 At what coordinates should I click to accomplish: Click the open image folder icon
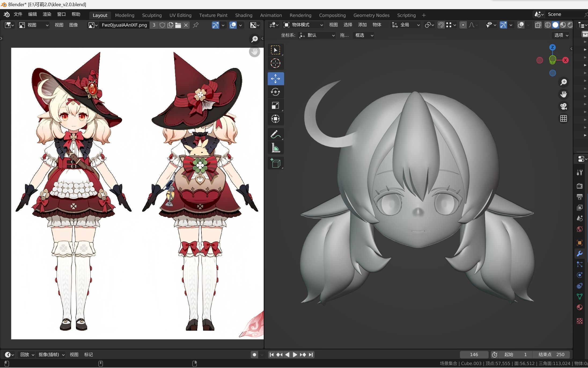178,25
